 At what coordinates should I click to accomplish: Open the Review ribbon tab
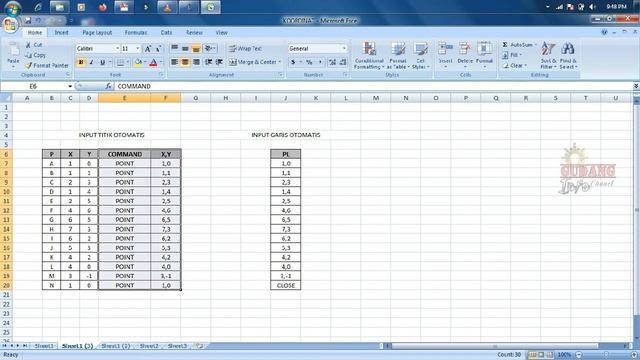194,32
